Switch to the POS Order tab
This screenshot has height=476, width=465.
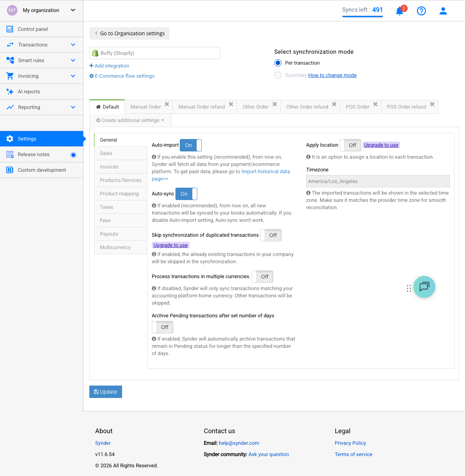tap(357, 106)
